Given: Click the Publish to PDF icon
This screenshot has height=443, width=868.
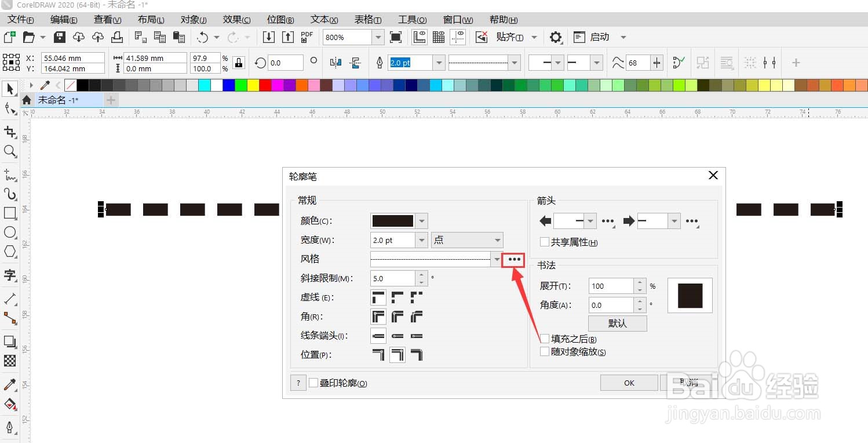Looking at the screenshot, I should (x=307, y=37).
